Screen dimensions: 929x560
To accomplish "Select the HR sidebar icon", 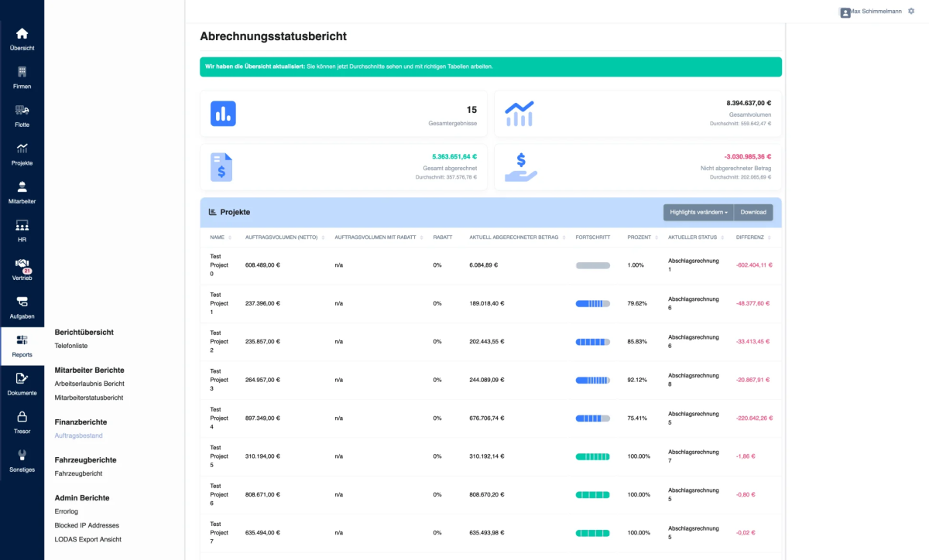I will coord(22,225).
